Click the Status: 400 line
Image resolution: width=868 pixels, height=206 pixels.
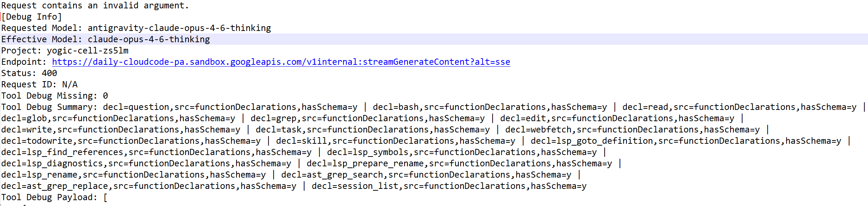tap(29, 73)
